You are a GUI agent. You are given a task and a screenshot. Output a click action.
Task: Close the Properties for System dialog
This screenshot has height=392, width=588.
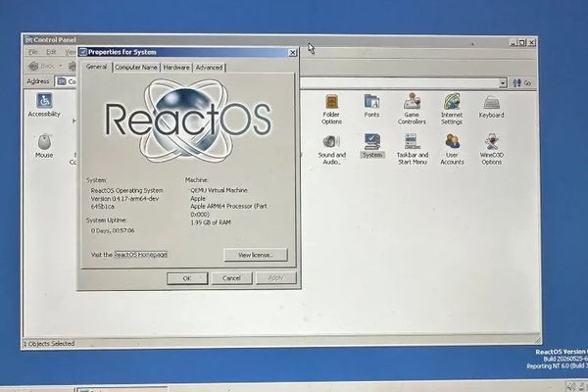(x=292, y=53)
